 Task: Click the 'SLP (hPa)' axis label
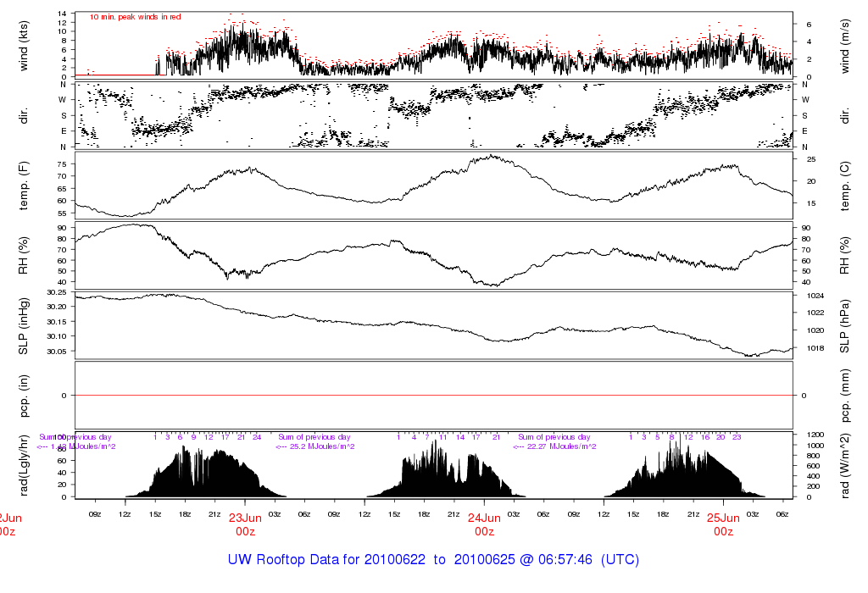pyautogui.click(x=845, y=326)
